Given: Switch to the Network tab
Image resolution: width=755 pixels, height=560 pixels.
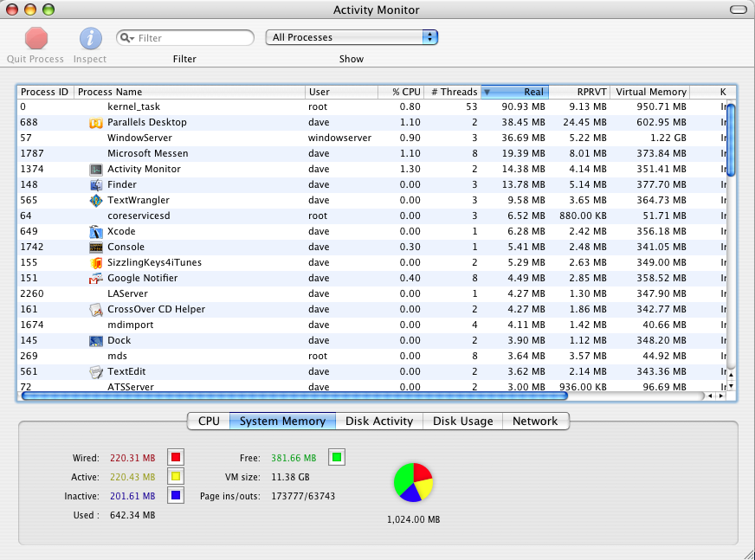Looking at the screenshot, I should point(535,421).
